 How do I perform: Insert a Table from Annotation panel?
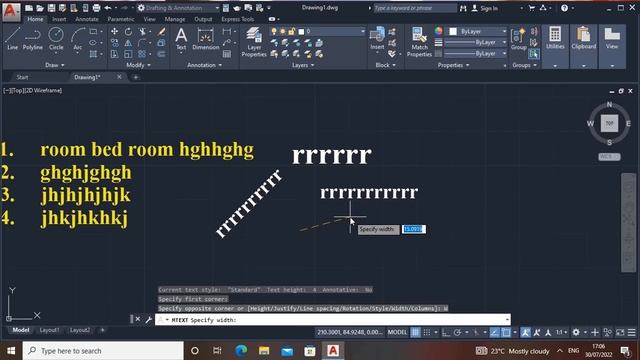tap(227, 54)
